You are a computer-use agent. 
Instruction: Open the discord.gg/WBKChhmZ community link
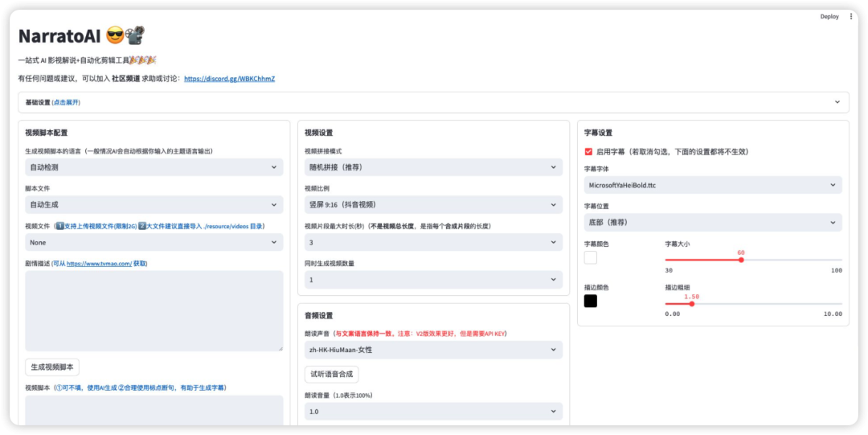click(229, 79)
